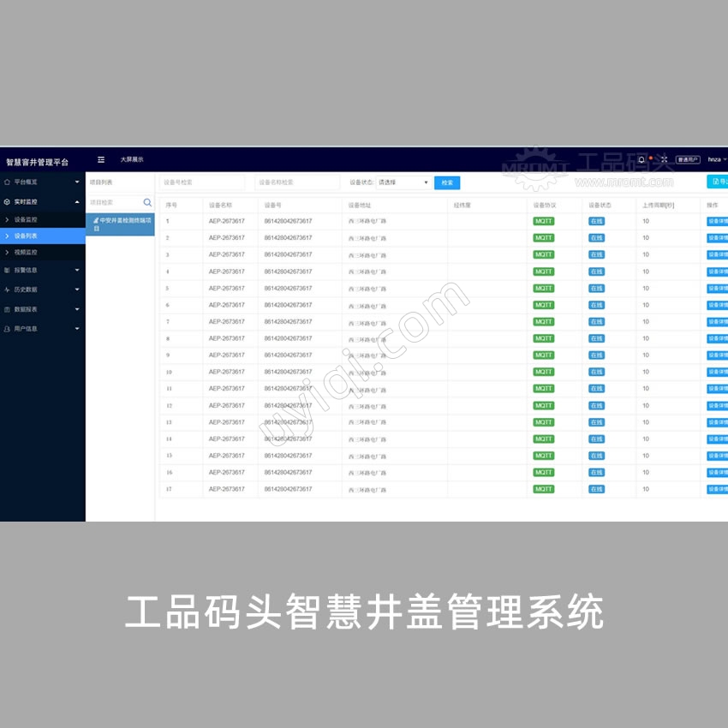Click the 智慧窨井管理平台 title
Image resolution: width=728 pixels, height=728 pixels.
37,162
